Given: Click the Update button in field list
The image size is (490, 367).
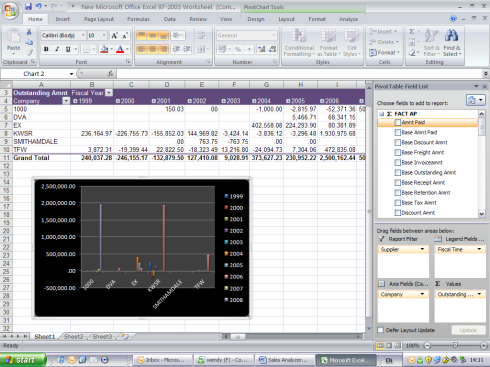Looking at the screenshot, I should coord(468,330).
